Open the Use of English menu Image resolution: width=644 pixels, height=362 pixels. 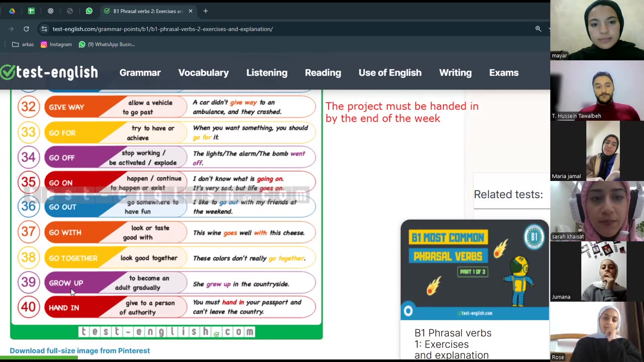tap(390, 73)
